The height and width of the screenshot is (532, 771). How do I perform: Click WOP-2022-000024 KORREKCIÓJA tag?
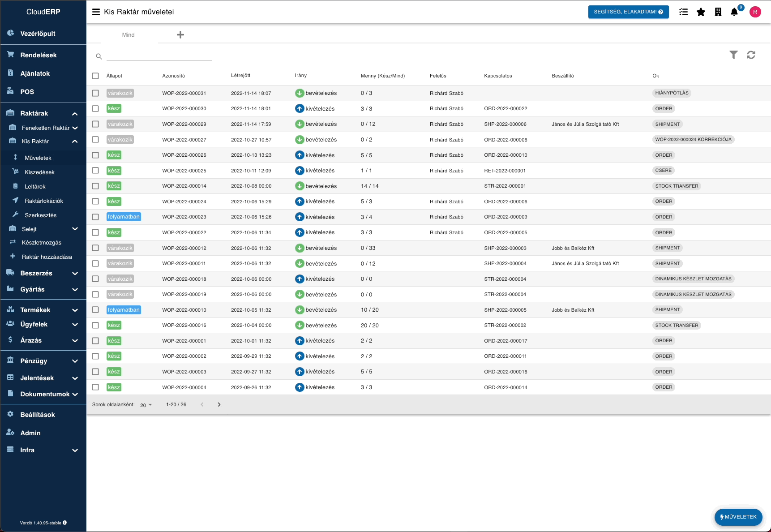coord(693,140)
